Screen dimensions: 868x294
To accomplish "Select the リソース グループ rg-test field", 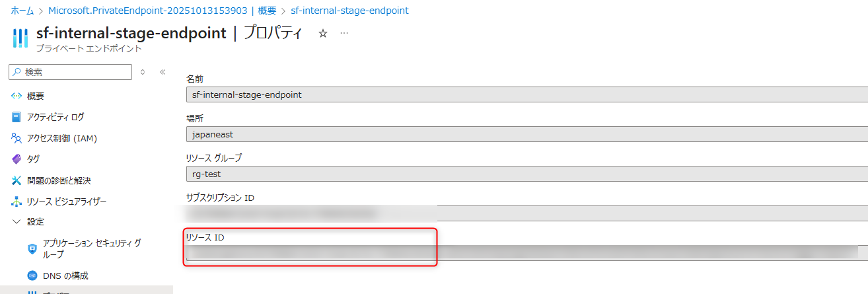I will (526, 174).
